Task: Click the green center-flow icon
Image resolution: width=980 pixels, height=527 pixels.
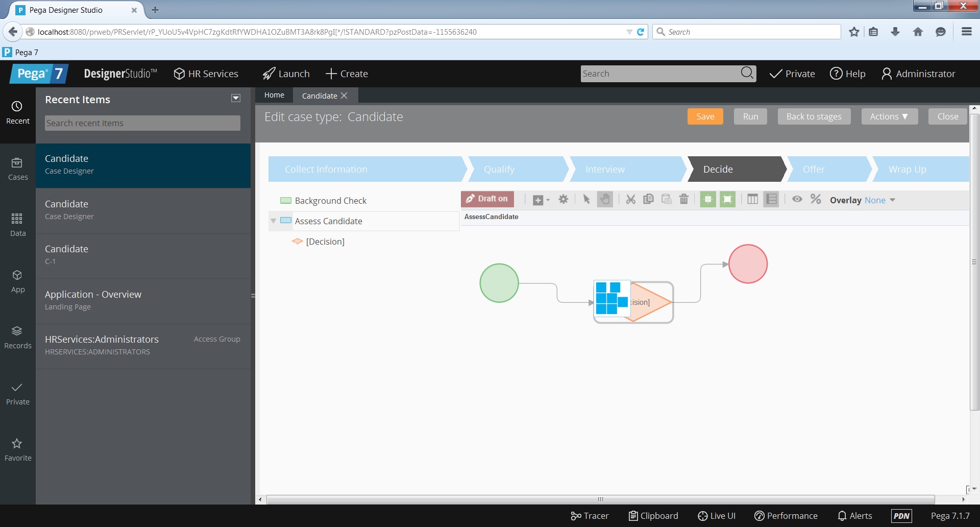Action: click(708, 199)
